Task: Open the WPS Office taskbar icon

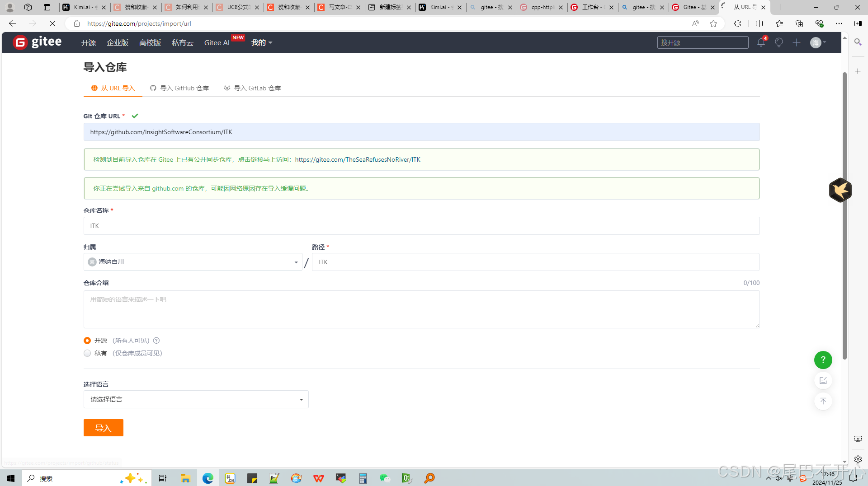Action: click(x=319, y=478)
